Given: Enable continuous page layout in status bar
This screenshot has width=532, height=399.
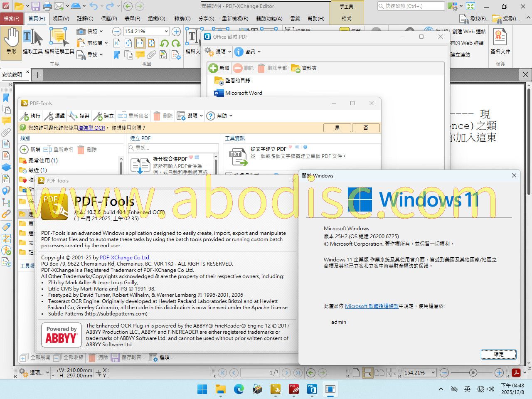Looking at the screenshot, I should click(x=367, y=373).
